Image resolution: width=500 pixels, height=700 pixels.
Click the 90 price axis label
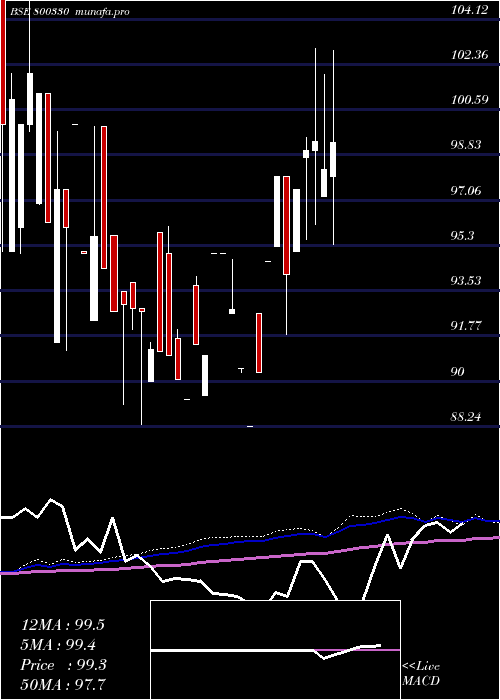458,371
